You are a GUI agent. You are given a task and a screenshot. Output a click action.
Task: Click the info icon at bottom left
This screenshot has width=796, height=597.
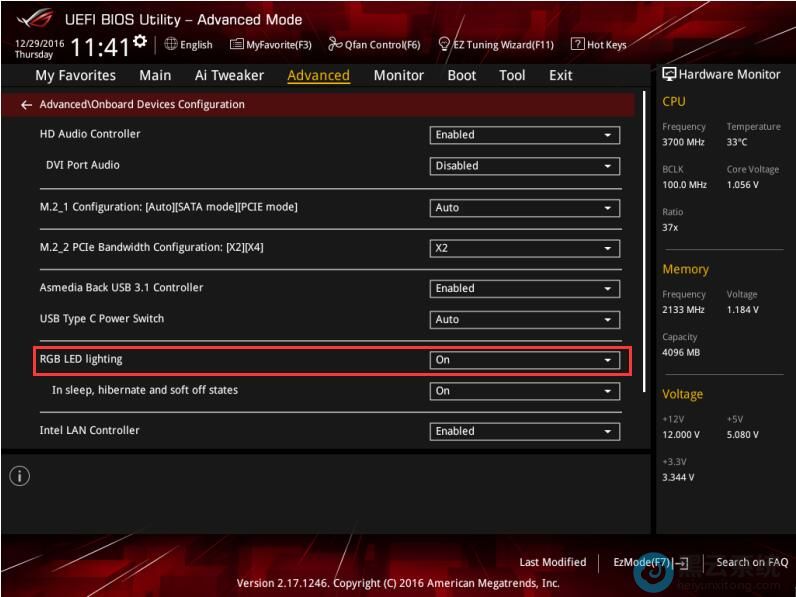pyautogui.click(x=19, y=476)
